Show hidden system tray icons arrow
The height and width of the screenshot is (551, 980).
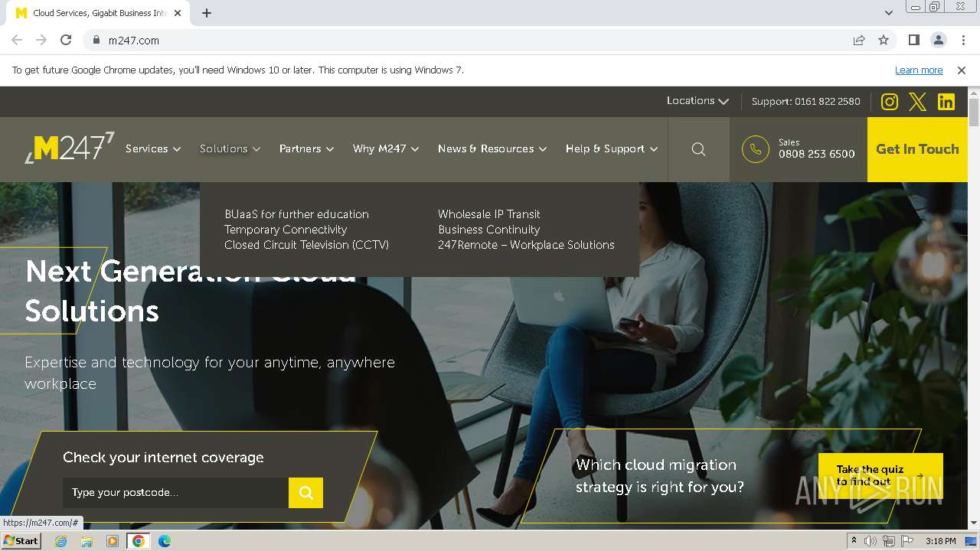click(854, 541)
